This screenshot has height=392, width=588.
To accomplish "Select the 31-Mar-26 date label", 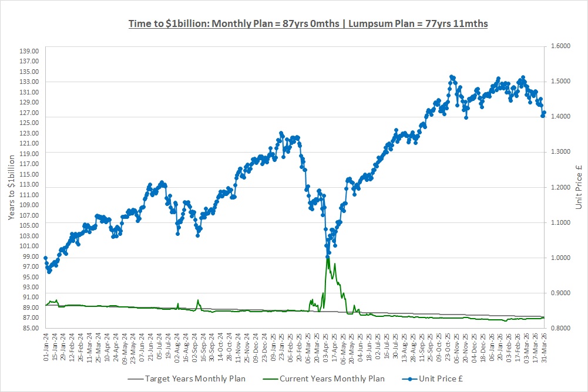I will (545, 349).
